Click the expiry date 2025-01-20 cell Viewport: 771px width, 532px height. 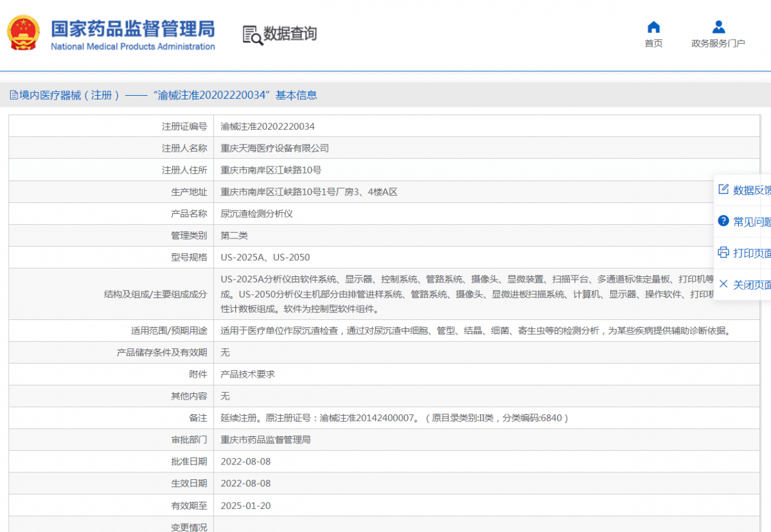245,506
